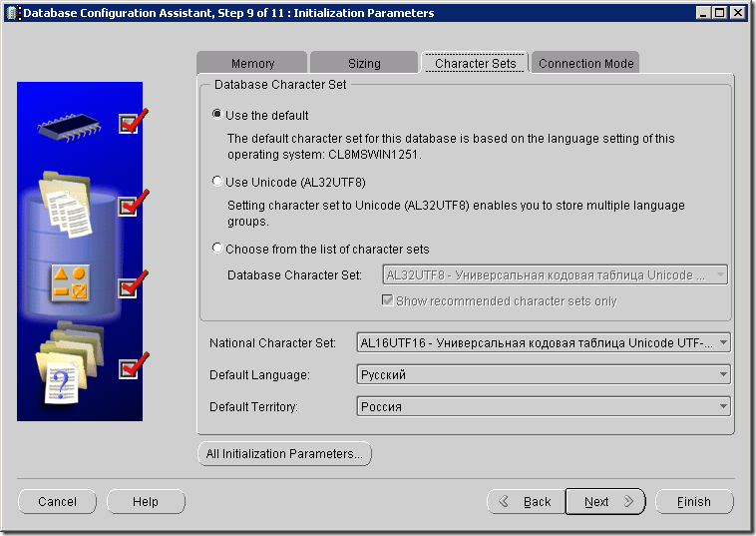
Task: Minimize the Database Configuration Assistant window
Action: click(x=703, y=13)
